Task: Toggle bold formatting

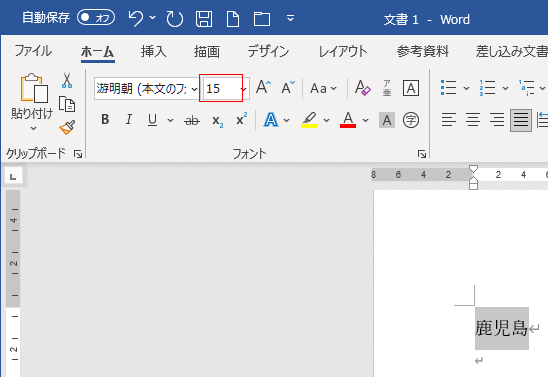Action: (x=105, y=120)
